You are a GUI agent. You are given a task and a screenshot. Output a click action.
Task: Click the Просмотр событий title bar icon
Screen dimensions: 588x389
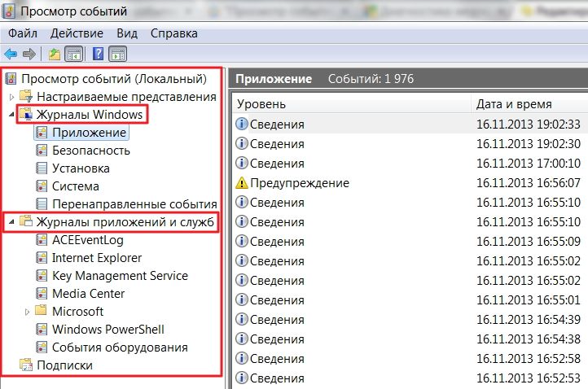[9, 11]
